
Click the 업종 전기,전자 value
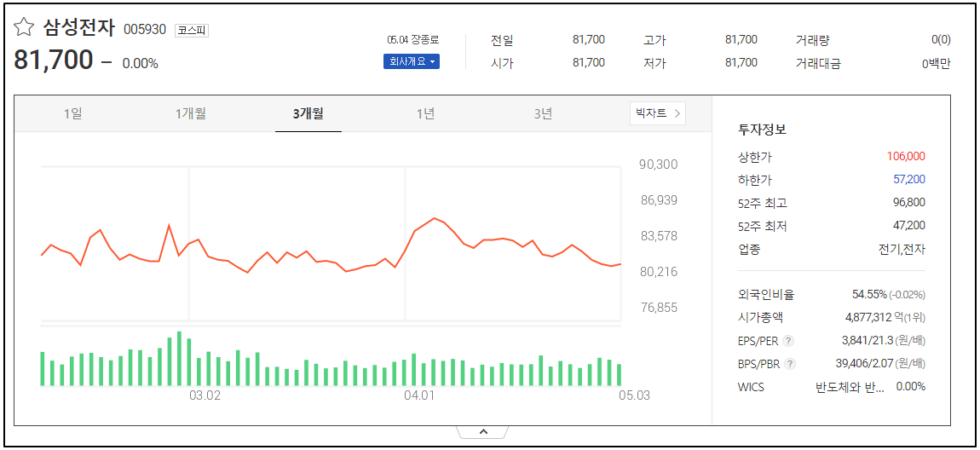[902, 250]
